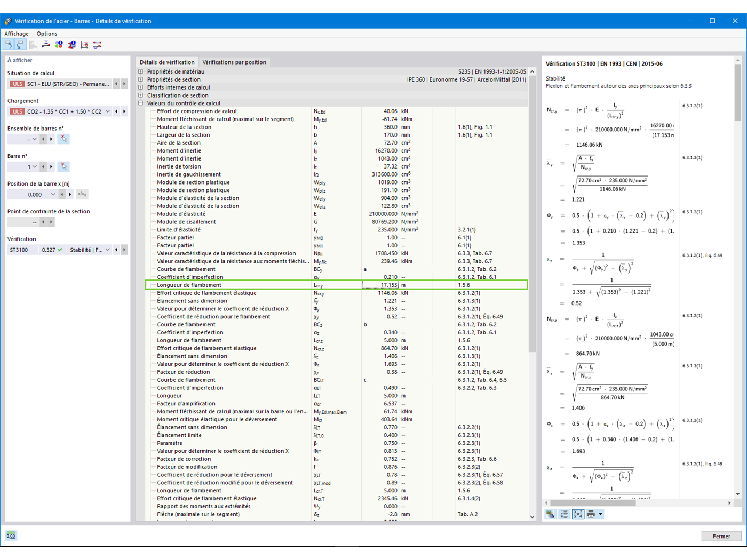Click the Fermer button
This screenshot has width=747, height=560.
[x=721, y=537]
